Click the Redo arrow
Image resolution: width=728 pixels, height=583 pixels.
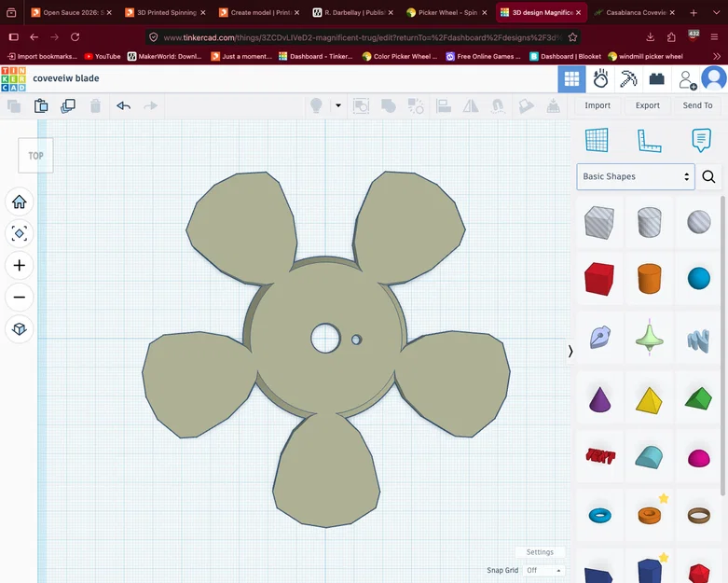pyautogui.click(x=150, y=106)
